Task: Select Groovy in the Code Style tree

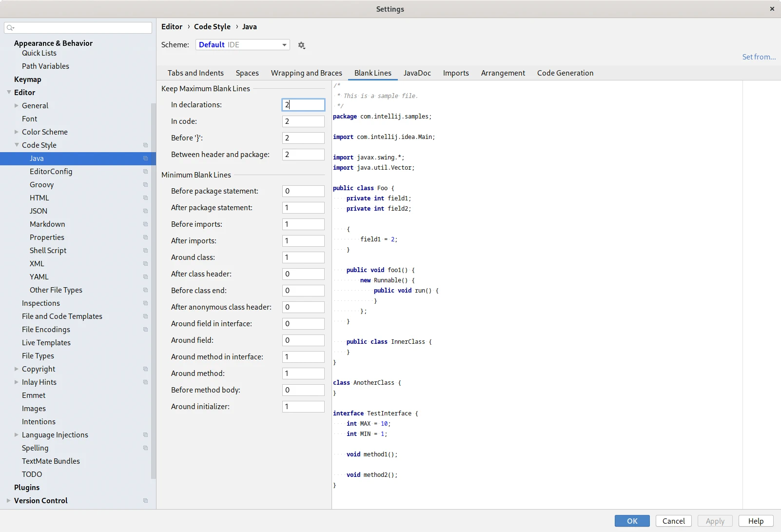Action: [x=41, y=185]
